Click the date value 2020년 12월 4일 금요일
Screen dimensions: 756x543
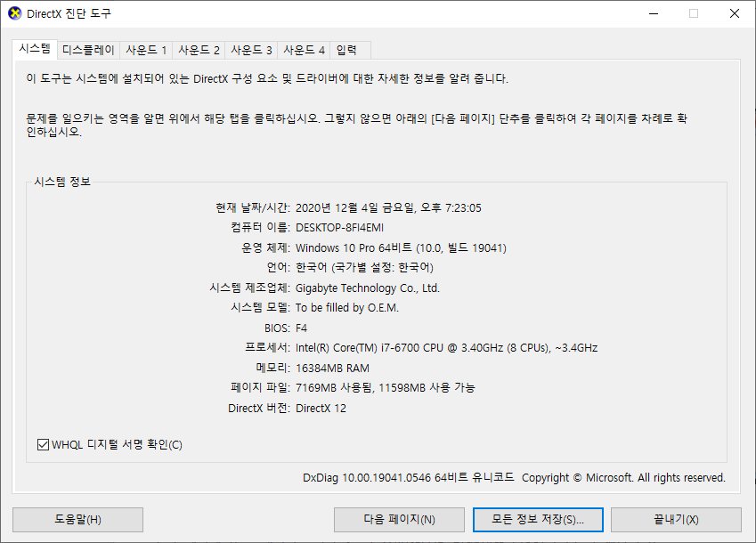tap(354, 207)
